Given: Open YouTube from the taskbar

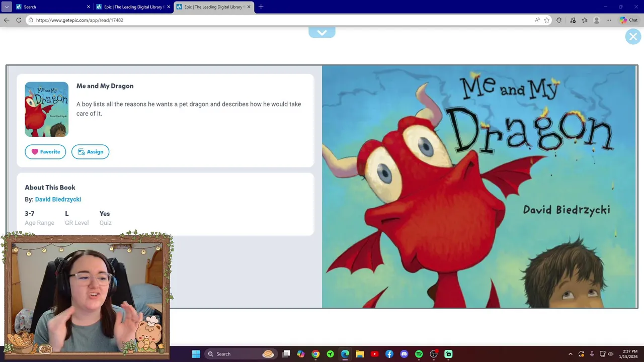Looking at the screenshot, I should click(x=374, y=354).
